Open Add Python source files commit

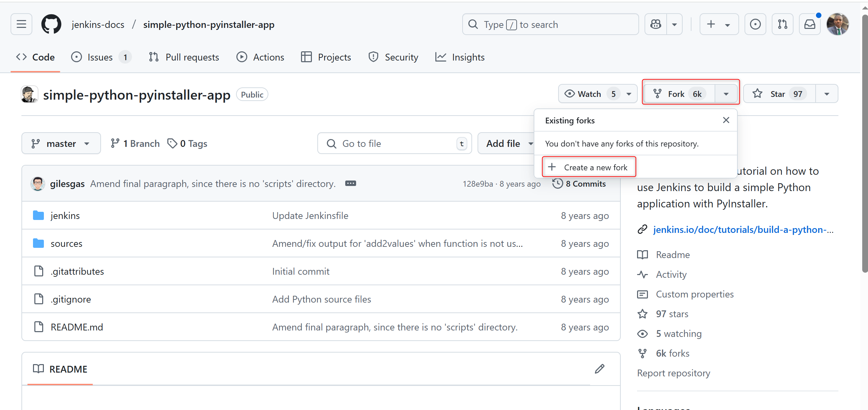click(321, 299)
